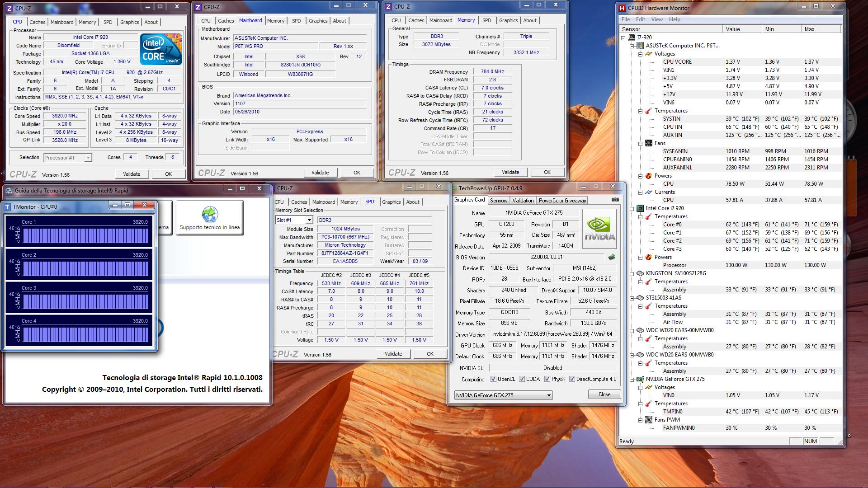Click the Powers flame icon under ASUSTeK
Image resolution: width=868 pixels, height=488 pixels.
649,176
